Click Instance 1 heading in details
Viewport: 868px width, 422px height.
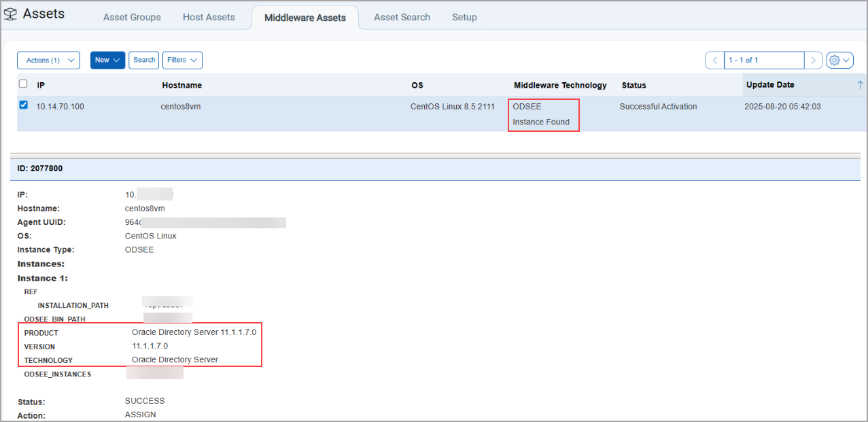coord(42,279)
